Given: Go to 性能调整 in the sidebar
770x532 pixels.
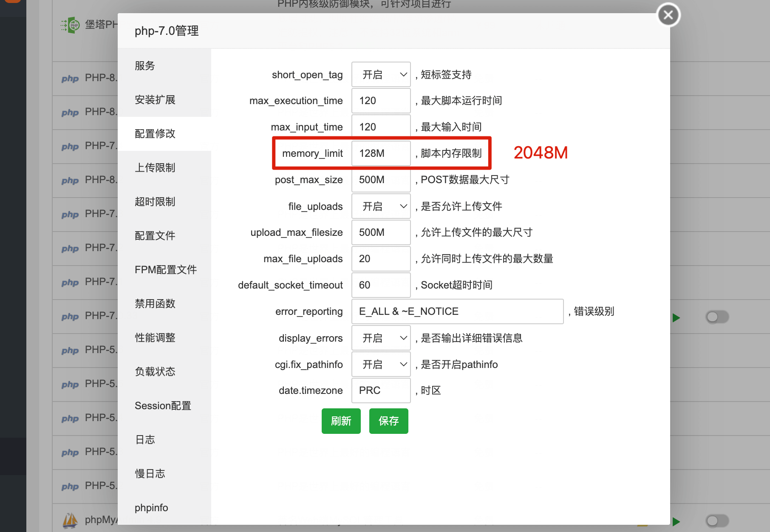Looking at the screenshot, I should tap(164, 338).
